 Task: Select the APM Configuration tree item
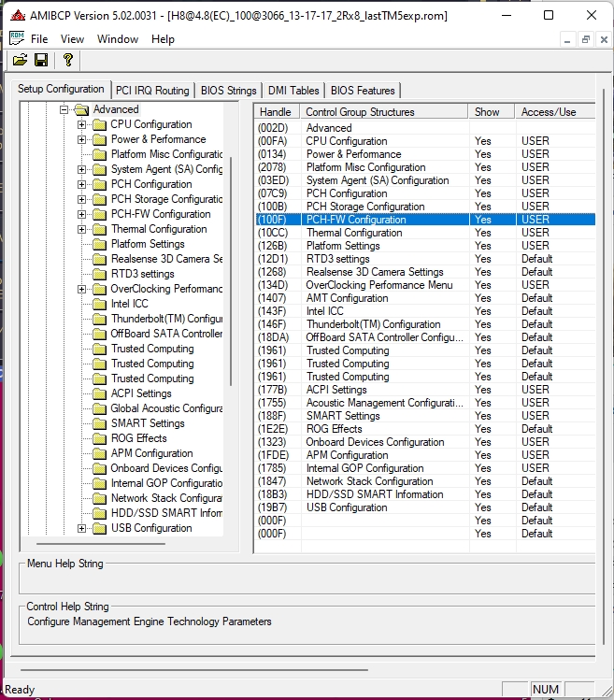click(151, 453)
